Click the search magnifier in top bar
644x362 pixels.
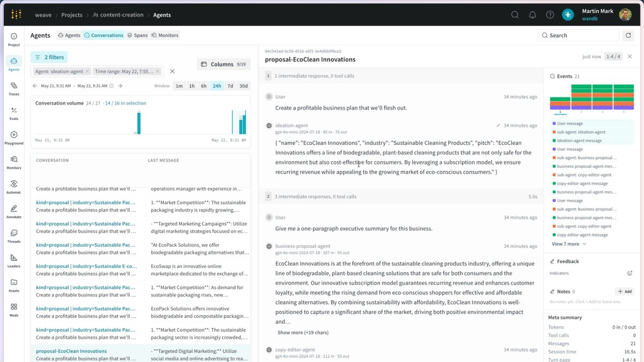coord(515,14)
